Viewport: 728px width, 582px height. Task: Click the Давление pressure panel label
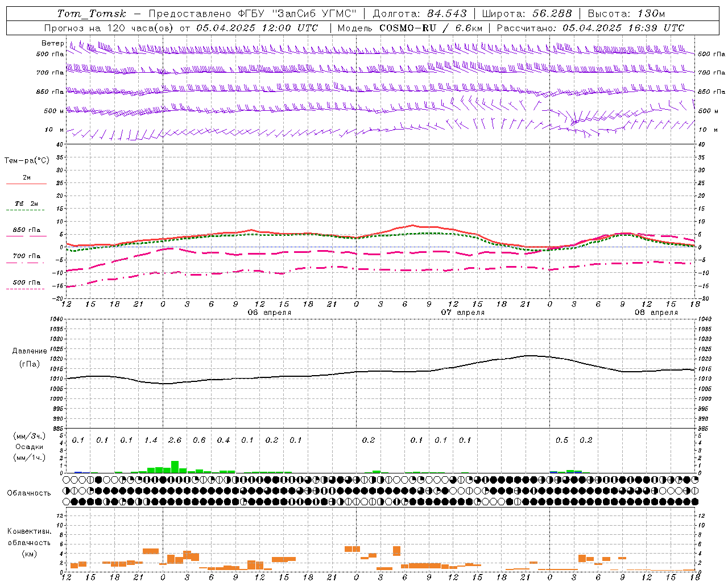click(x=29, y=351)
